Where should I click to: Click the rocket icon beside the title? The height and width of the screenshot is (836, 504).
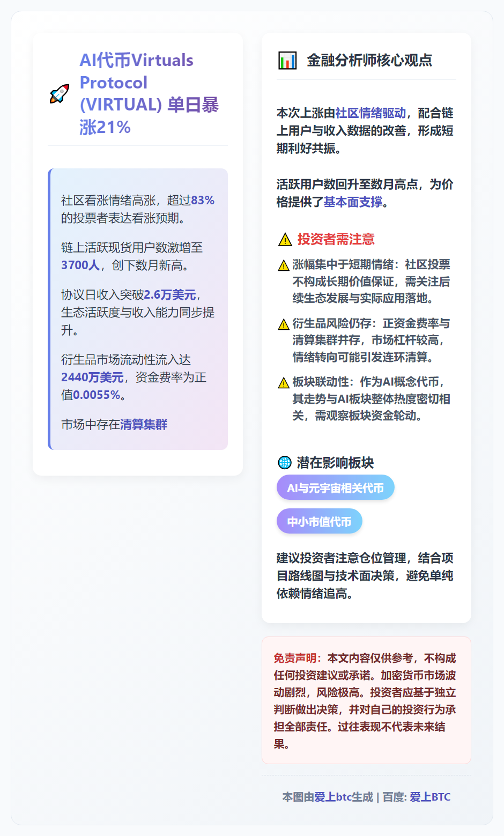59,94
